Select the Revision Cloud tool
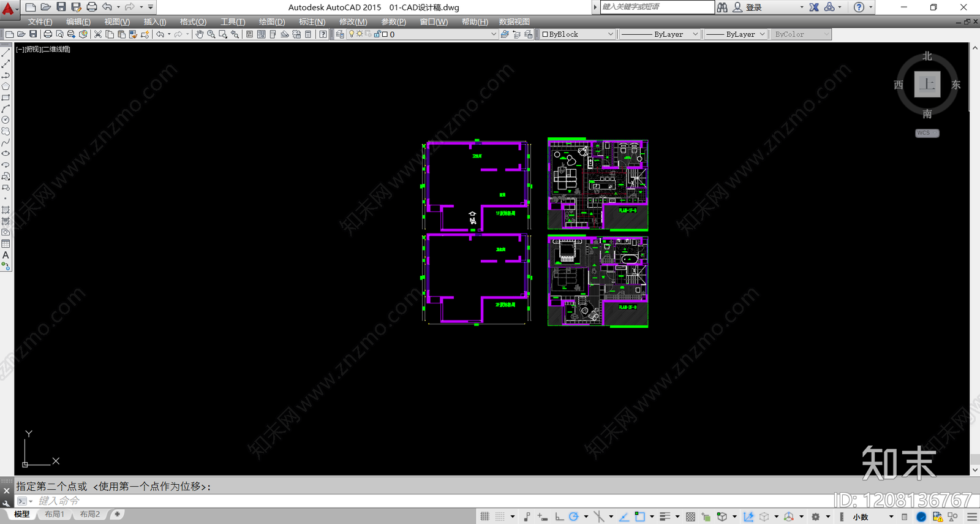This screenshot has width=980, height=524. tap(6, 131)
